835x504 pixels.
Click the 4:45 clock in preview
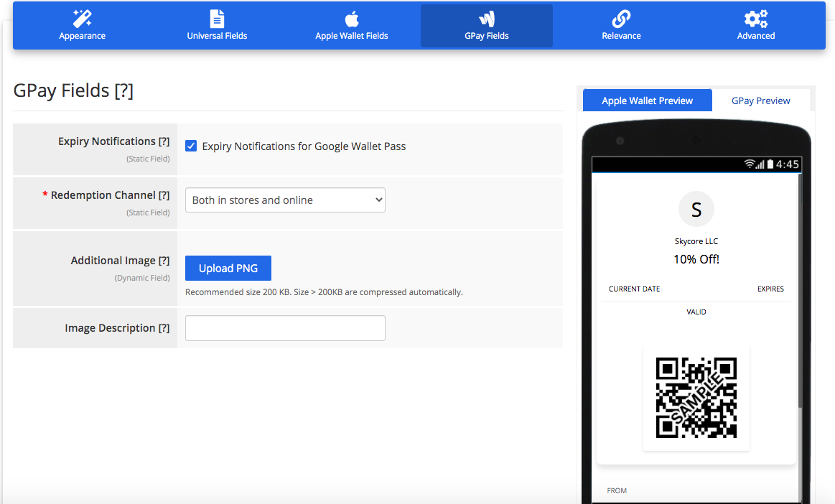coord(787,164)
